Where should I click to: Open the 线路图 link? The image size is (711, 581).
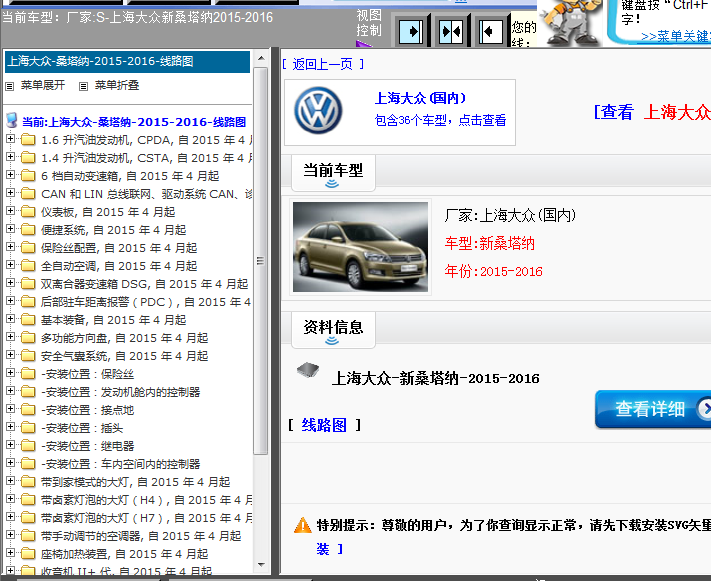tap(324, 425)
